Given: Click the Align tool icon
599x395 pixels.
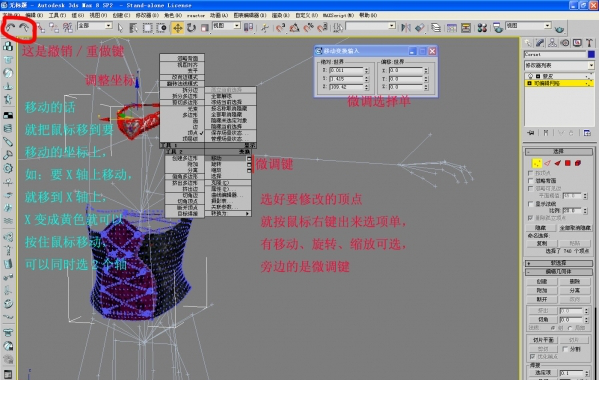Looking at the screenshot, I should pos(419,28).
